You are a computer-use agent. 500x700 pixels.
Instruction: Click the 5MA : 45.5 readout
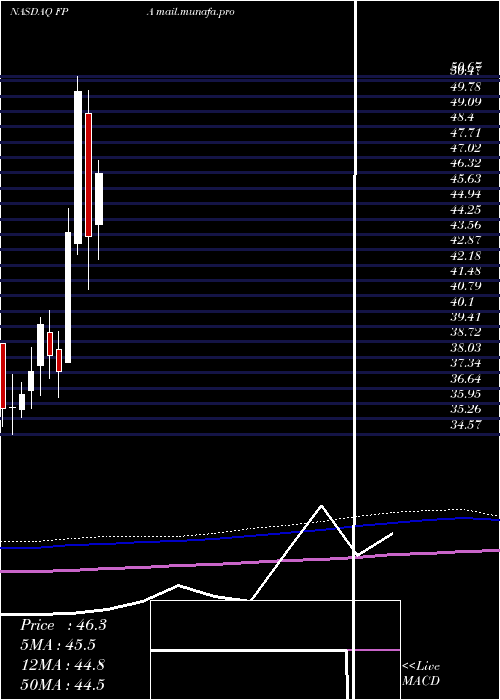(x=58, y=645)
